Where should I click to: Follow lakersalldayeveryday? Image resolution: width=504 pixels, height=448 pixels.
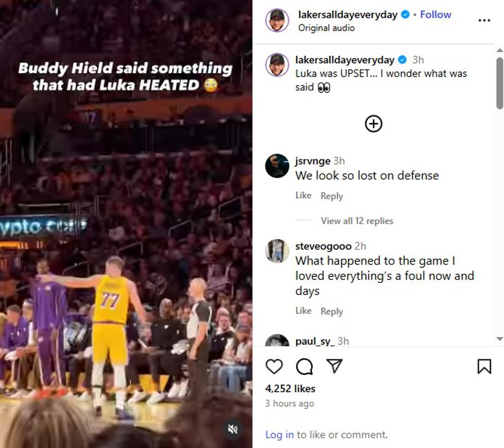(435, 14)
